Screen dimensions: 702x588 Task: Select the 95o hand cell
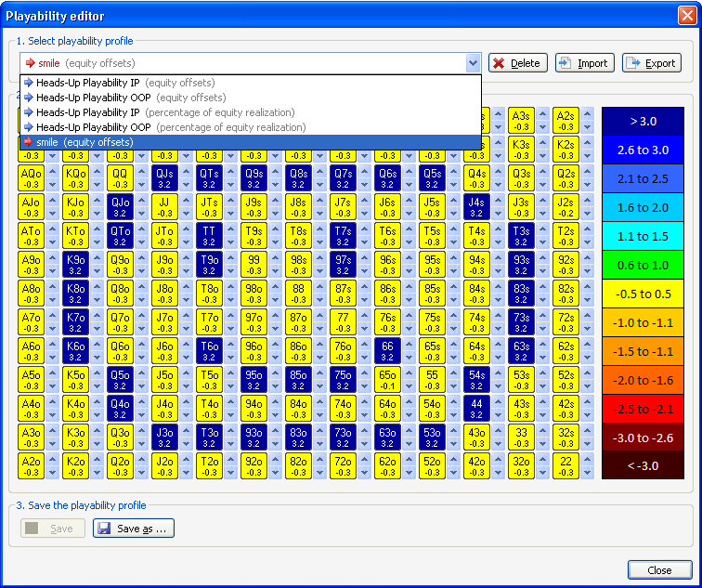[253, 380]
